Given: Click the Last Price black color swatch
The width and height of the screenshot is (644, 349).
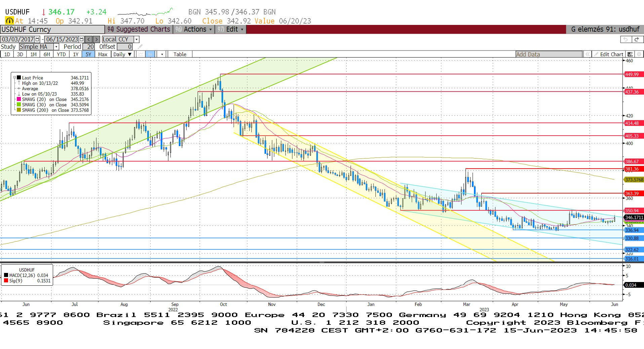Looking at the screenshot, I should tap(19, 78).
